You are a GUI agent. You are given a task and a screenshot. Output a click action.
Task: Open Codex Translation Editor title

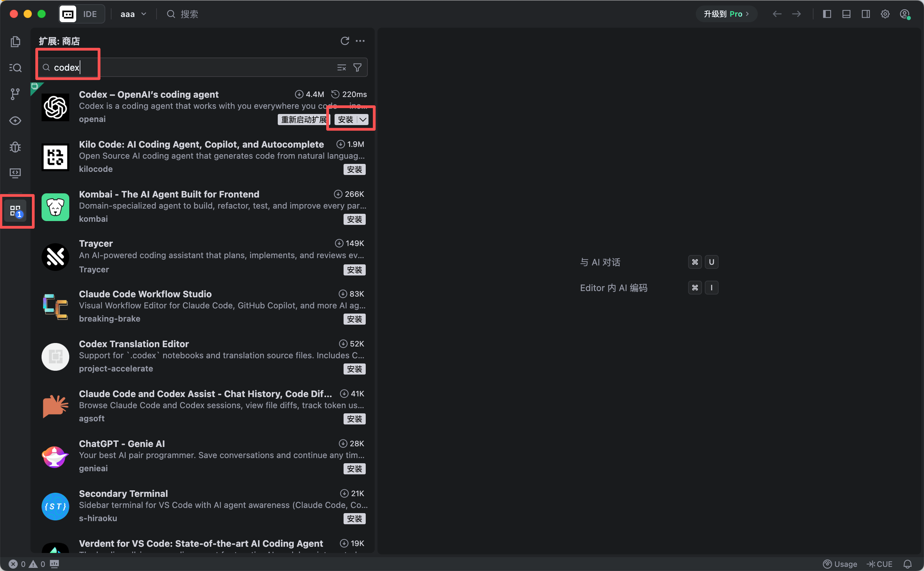tap(134, 344)
